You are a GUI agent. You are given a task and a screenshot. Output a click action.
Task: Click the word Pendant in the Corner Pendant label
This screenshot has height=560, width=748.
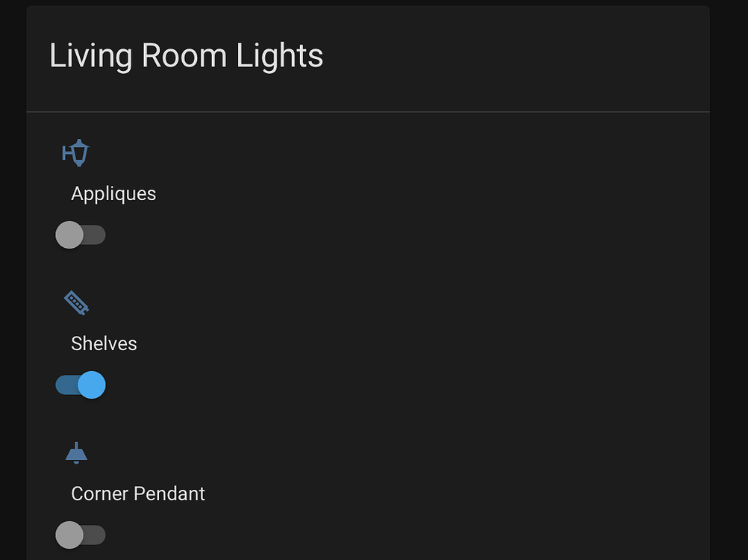click(171, 494)
